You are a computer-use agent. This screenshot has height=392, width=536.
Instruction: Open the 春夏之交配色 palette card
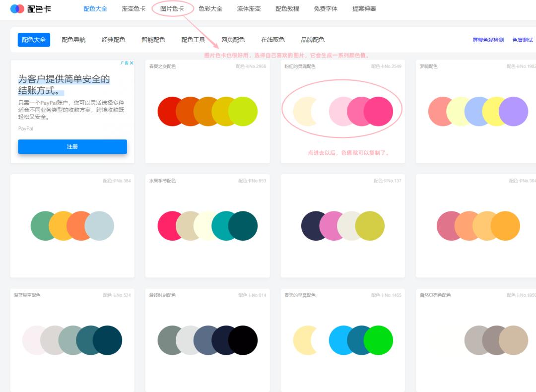tap(207, 110)
